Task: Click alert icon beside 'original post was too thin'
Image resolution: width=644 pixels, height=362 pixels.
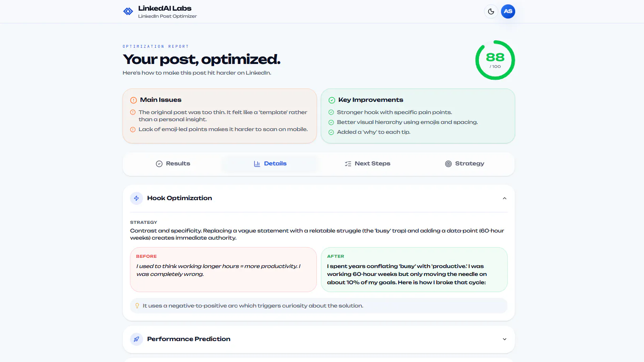Action: [x=133, y=112]
